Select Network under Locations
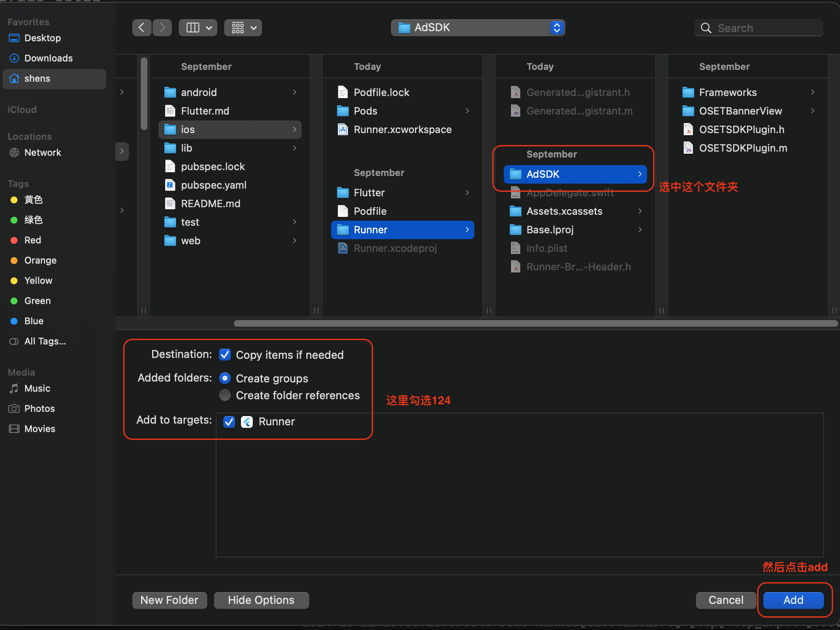This screenshot has width=840, height=630. [x=43, y=152]
